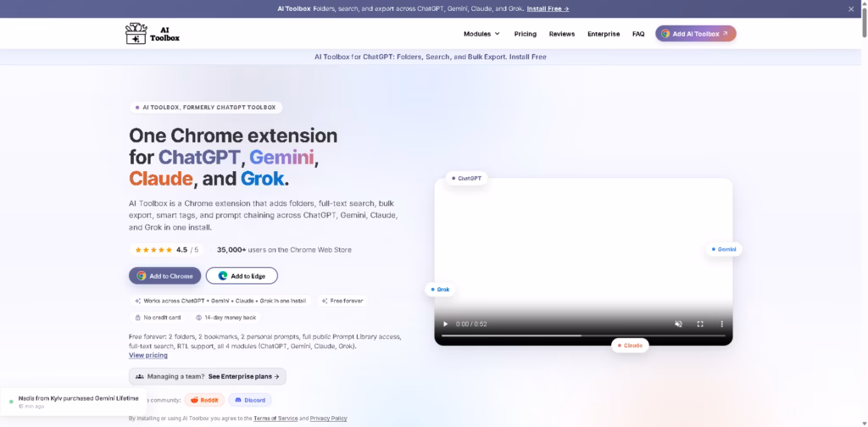This screenshot has width=868, height=427.
Task: Expand the Modules dropdown menu
Action: [481, 34]
